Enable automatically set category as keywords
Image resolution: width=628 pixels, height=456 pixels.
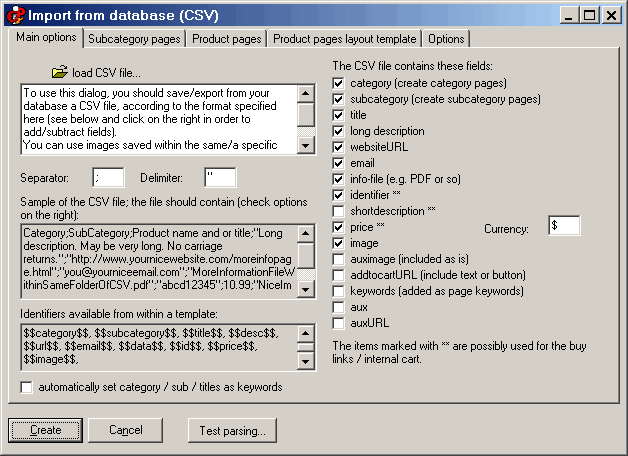pyautogui.click(x=27, y=387)
